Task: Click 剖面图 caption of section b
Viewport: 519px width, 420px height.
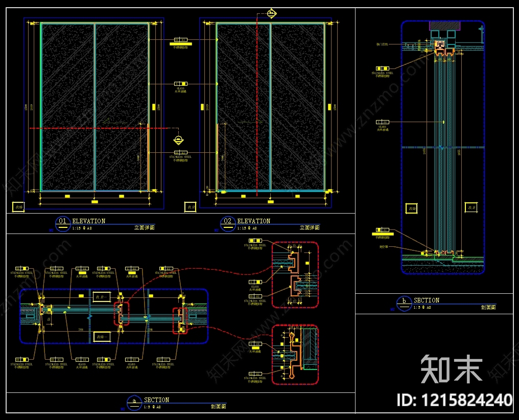Action: 488,308
